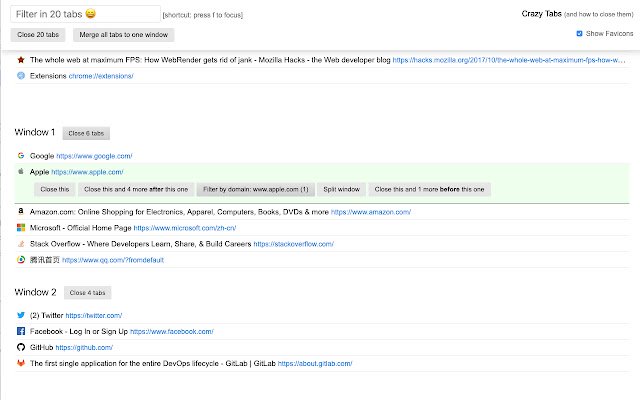
Task: Focus the Filter in 20 tabs field
Action: pos(85,14)
